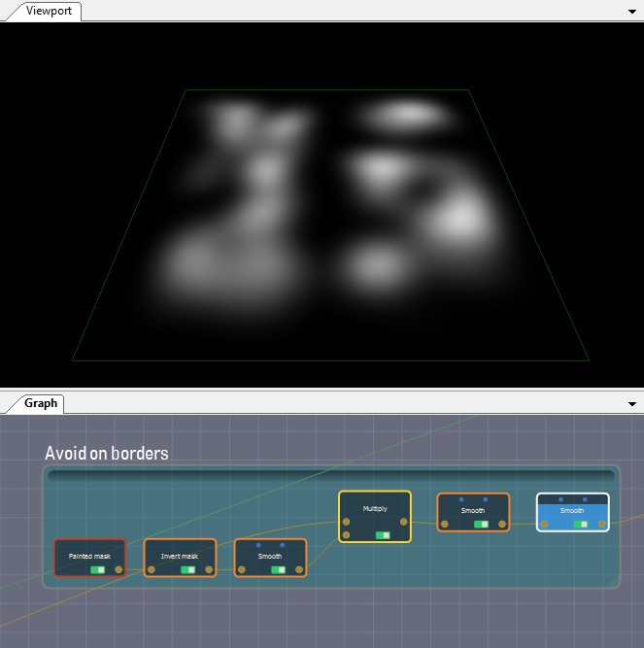Click the Invert mask output port
This screenshot has width=644, height=648.
coord(209,570)
